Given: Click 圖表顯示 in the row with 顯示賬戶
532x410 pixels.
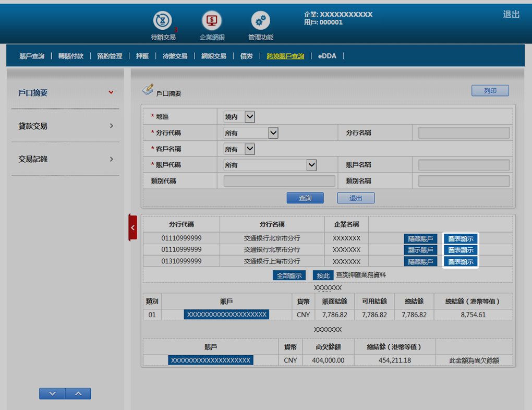Looking at the screenshot, I should click(461, 250).
